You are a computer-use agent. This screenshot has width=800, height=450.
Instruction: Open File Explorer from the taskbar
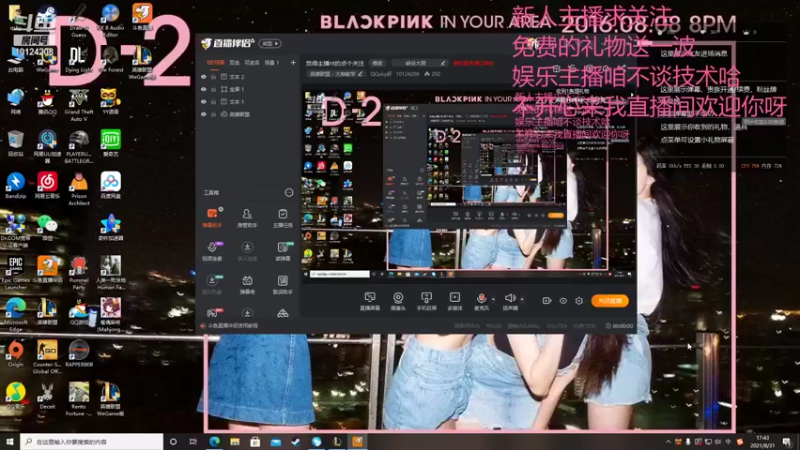(235, 442)
